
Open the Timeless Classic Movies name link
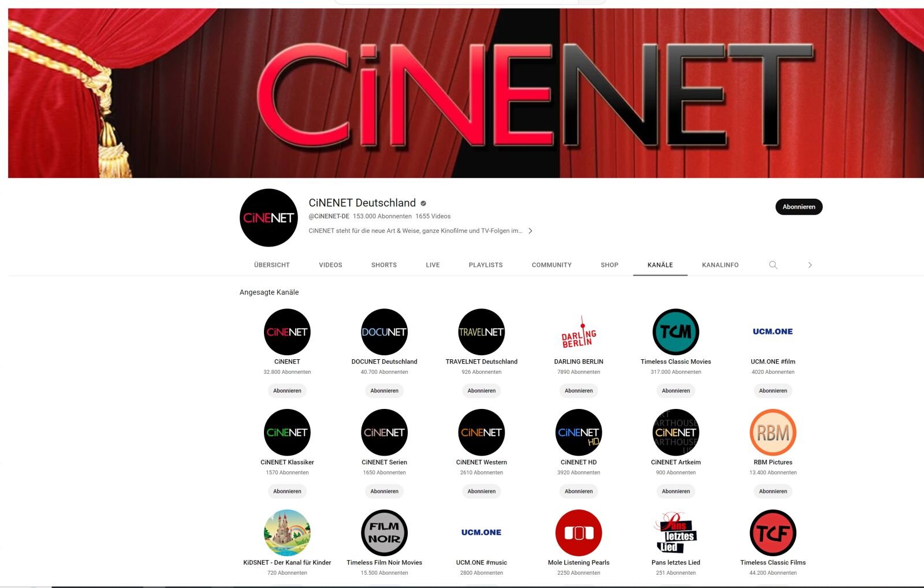[x=676, y=362]
